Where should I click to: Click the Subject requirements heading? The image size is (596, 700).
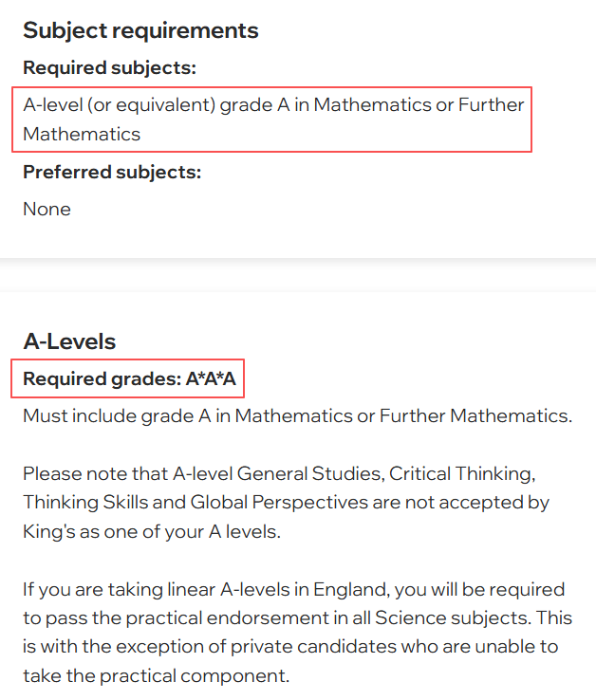click(140, 30)
